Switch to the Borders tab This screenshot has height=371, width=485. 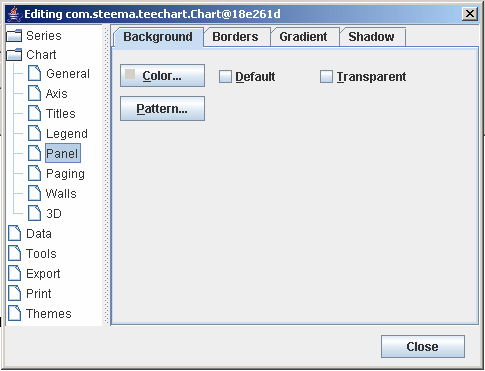236,37
